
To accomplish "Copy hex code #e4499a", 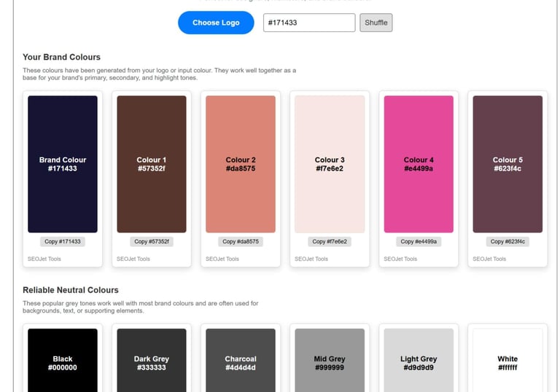I will 419,242.
